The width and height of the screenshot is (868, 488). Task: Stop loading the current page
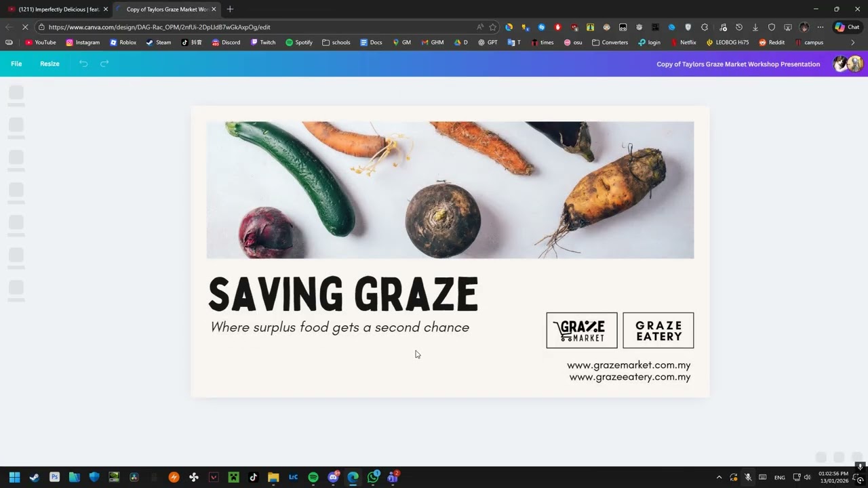point(25,27)
